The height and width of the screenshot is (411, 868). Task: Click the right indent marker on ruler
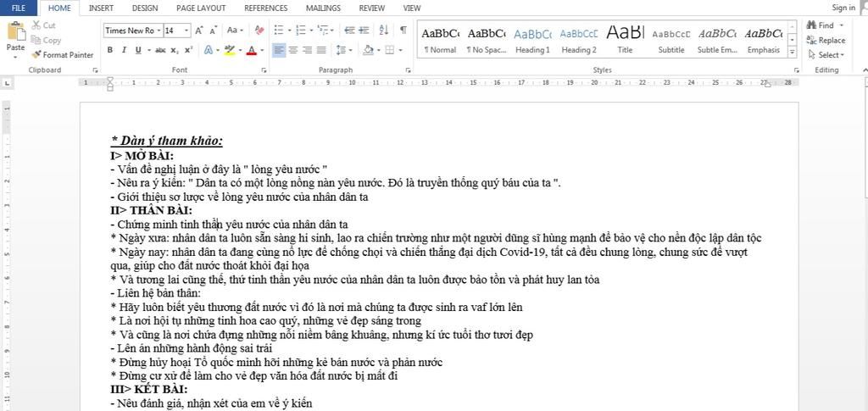pos(766,85)
